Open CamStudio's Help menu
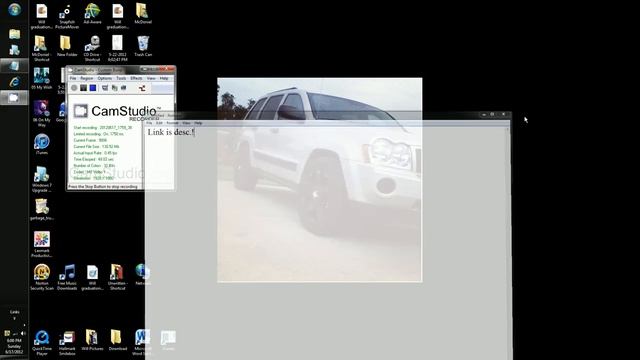Screen dimensions: 640x360 pos(164,78)
